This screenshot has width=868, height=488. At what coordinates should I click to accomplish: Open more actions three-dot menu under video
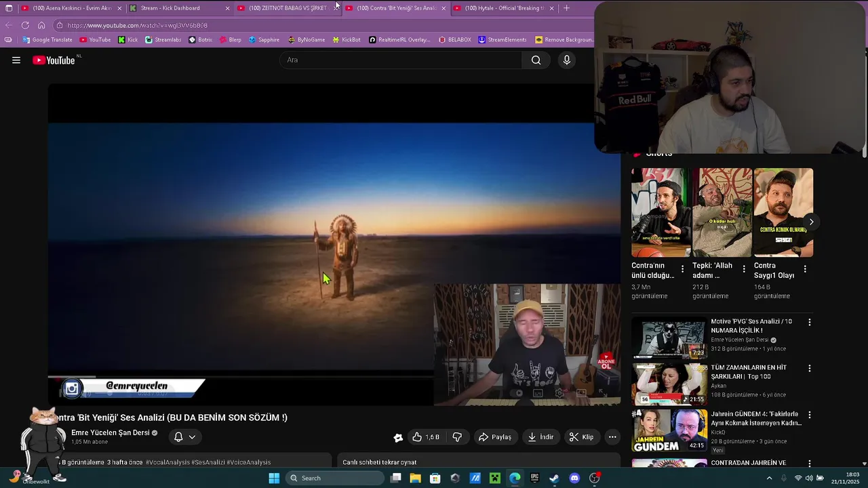tap(612, 437)
